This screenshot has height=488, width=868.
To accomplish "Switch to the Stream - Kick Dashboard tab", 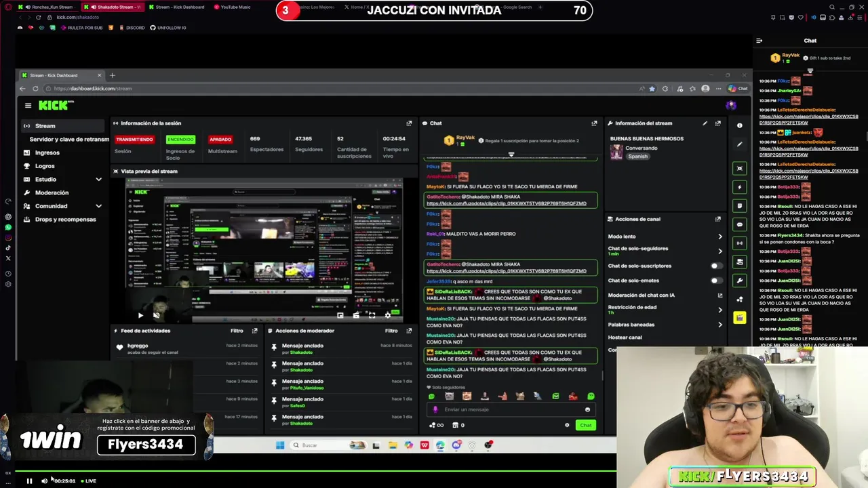I will tap(176, 7).
